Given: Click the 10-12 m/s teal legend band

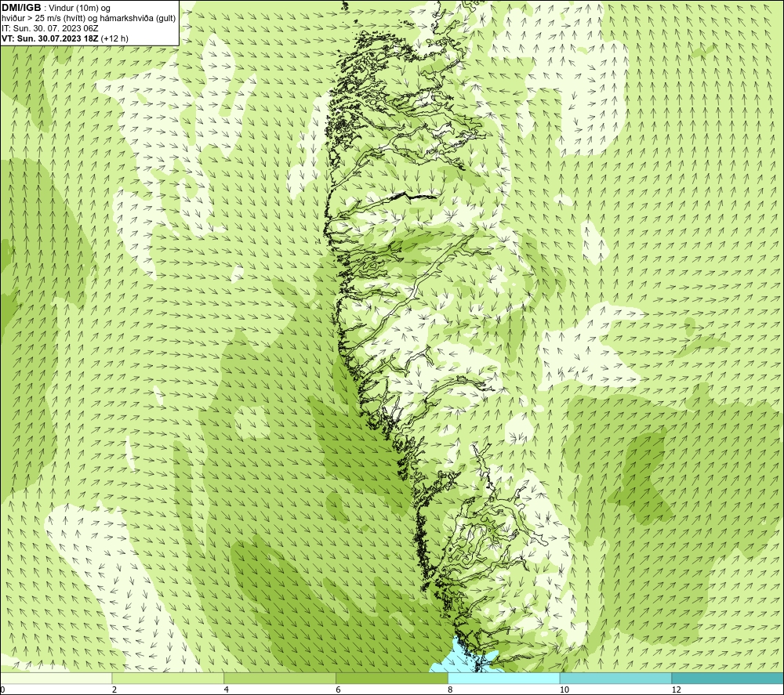Looking at the screenshot, I should point(616,678).
